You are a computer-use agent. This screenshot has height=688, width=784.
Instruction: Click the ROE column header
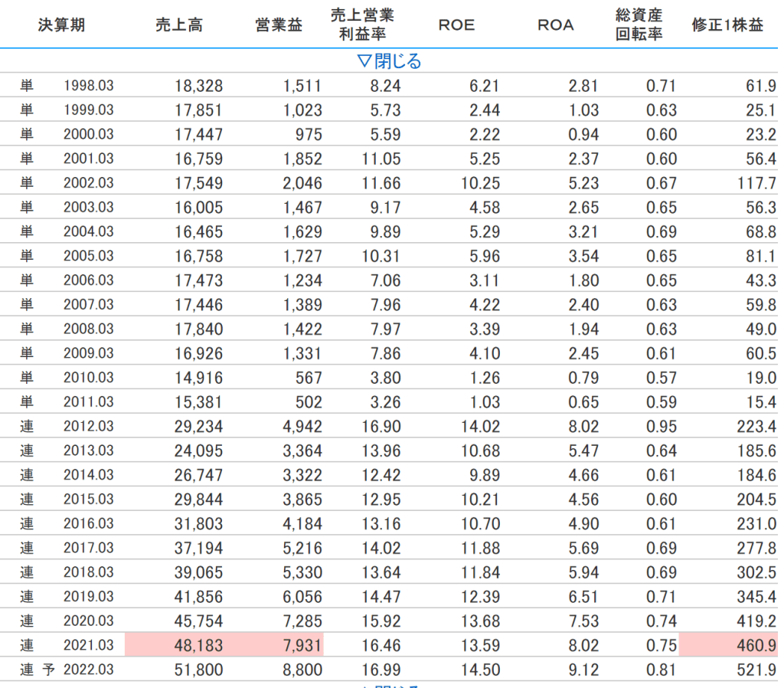(x=456, y=25)
